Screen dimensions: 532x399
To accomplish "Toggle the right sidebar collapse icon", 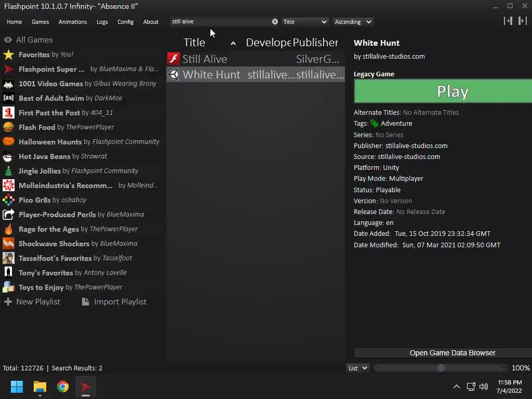I will click(x=523, y=21).
